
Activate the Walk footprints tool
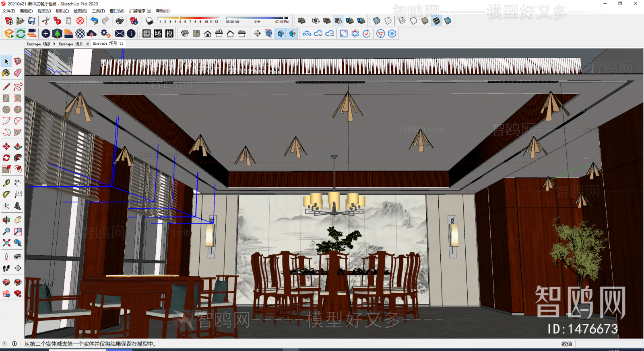pyautogui.click(x=6, y=268)
